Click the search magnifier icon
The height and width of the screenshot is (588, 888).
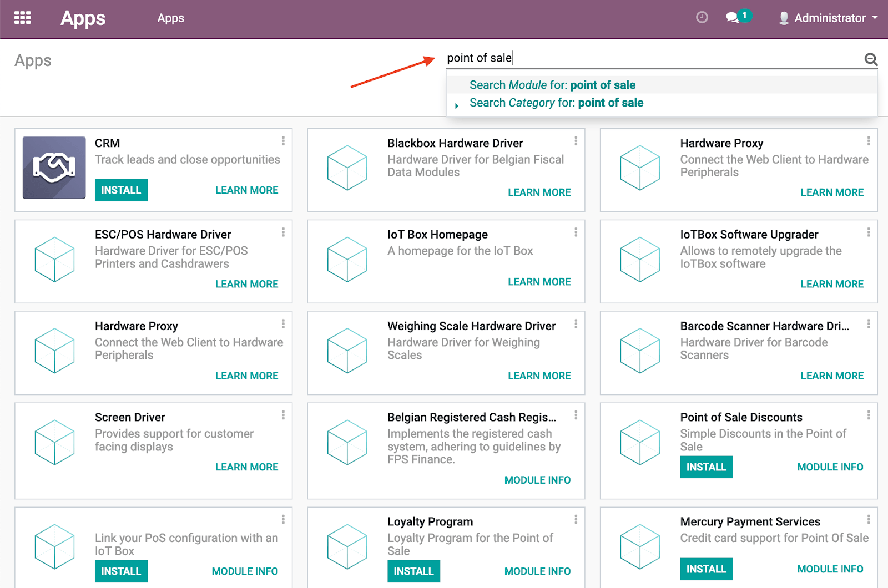click(870, 59)
